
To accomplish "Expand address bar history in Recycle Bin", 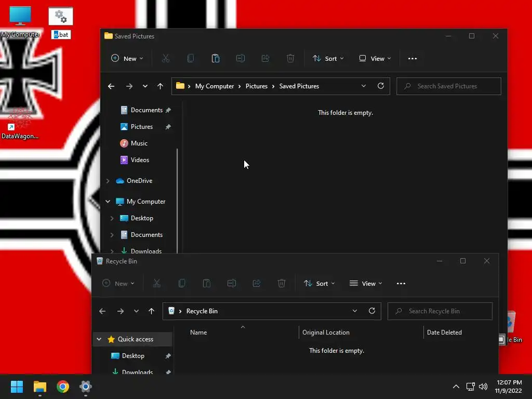I will tap(354, 311).
